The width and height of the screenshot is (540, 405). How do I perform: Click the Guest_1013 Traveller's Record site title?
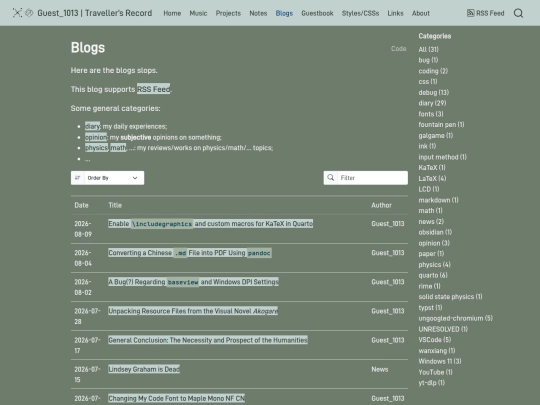tap(95, 13)
